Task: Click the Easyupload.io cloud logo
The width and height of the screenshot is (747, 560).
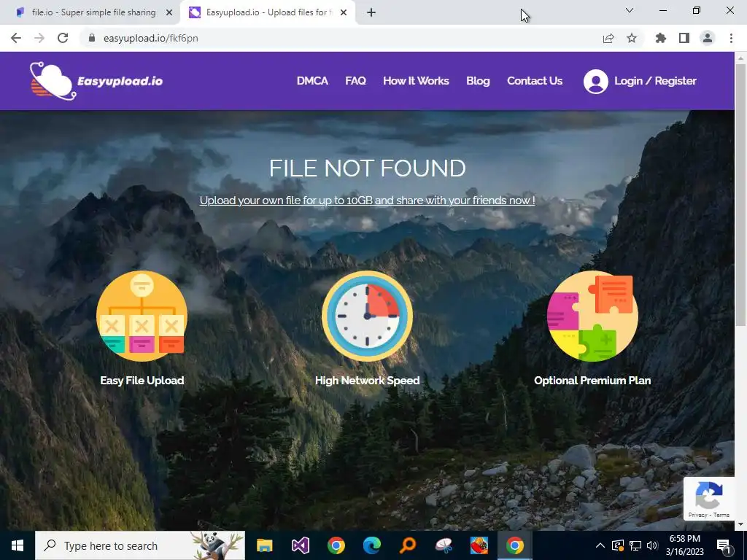Action: pos(53,81)
